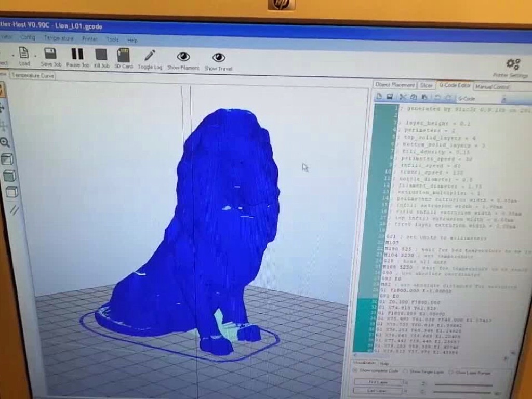Click the save icon in G-Code editor toolbar

pyautogui.click(x=390, y=96)
